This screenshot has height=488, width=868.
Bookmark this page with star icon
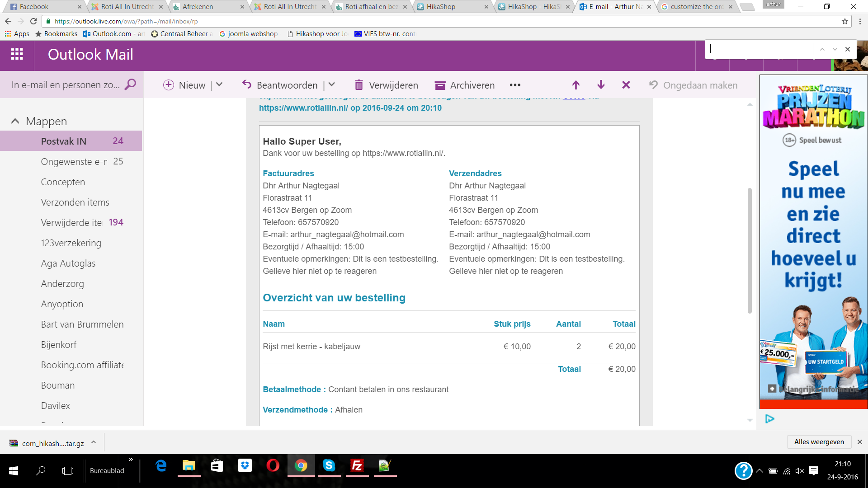[844, 21]
